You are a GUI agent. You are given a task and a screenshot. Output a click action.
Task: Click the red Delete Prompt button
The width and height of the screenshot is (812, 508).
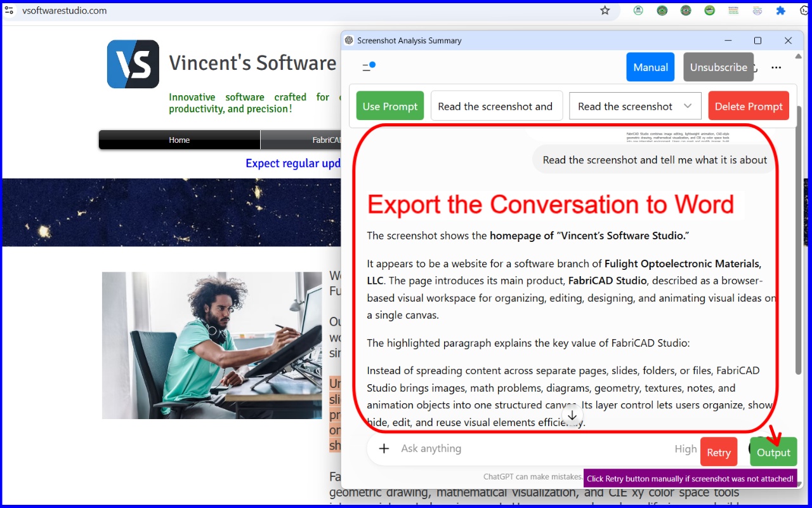pyautogui.click(x=749, y=106)
